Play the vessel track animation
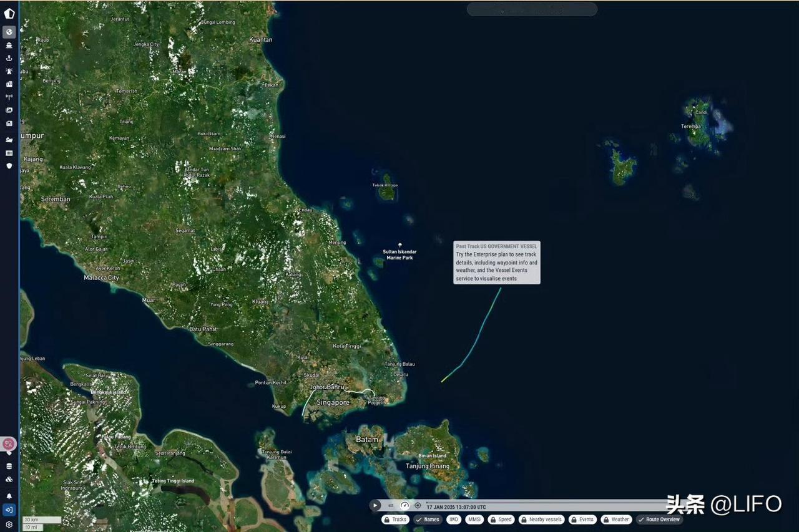This screenshot has width=799, height=532. pos(375,506)
